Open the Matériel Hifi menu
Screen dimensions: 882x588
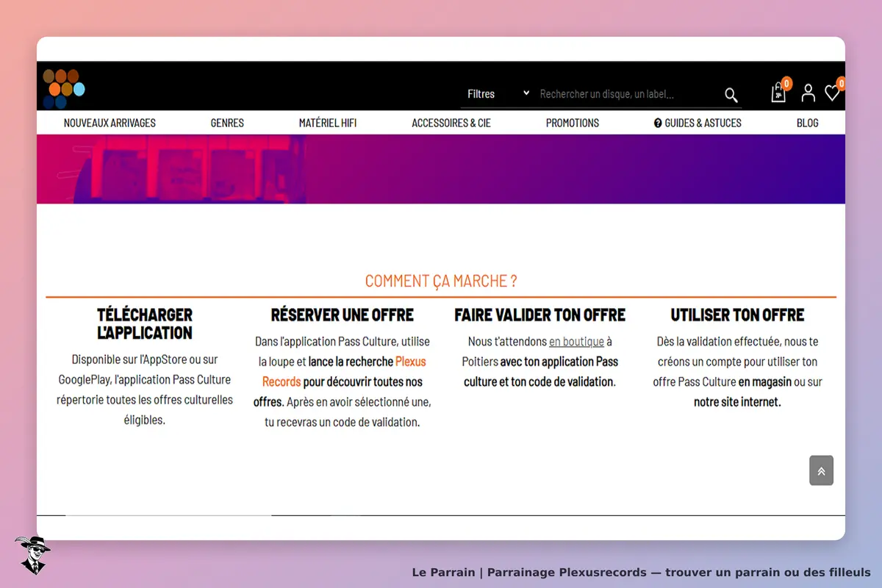point(328,123)
